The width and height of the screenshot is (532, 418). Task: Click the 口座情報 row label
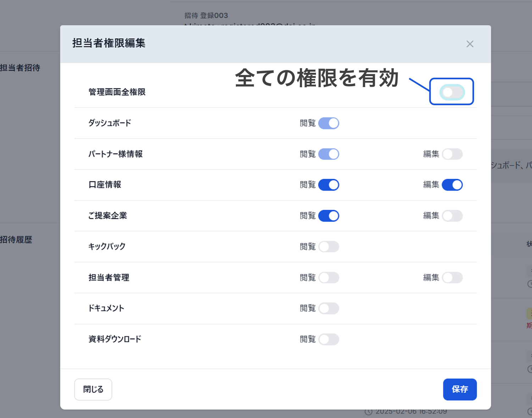105,185
